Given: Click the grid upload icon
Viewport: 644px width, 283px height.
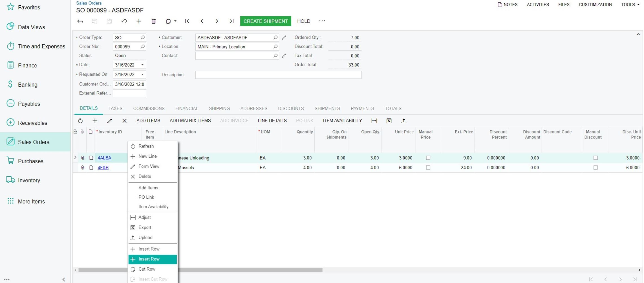Looking at the screenshot, I should 404,121.
